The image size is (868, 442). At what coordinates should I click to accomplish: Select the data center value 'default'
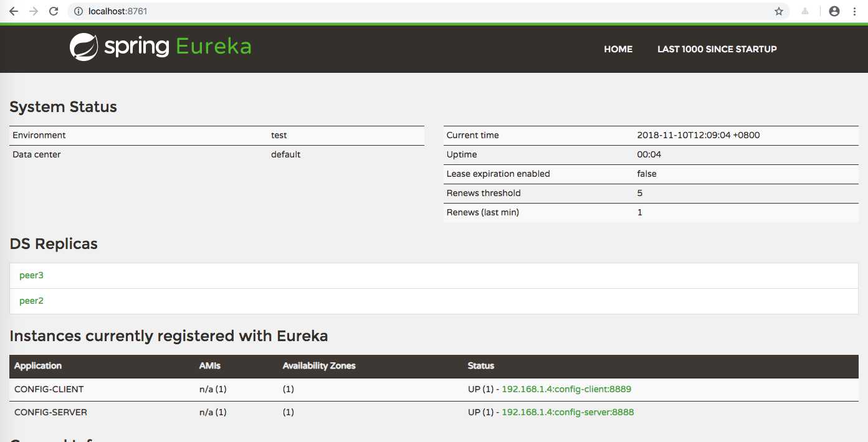[286, 154]
